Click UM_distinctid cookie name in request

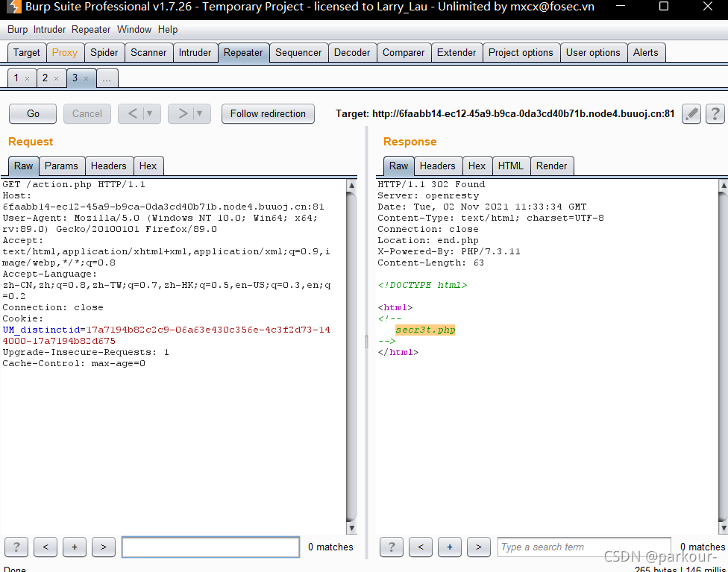(x=41, y=330)
